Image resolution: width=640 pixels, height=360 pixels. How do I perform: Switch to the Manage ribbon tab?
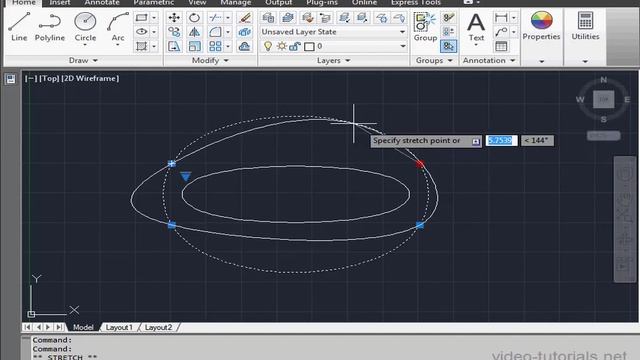tap(236, 2)
